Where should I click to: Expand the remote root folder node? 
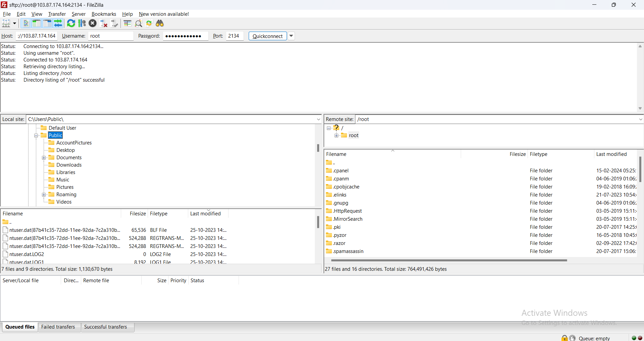coord(336,135)
